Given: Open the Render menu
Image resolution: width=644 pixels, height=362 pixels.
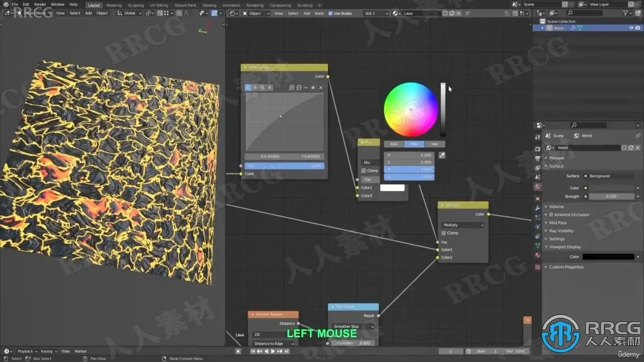Looking at the screenshot, I should (40, 5).
